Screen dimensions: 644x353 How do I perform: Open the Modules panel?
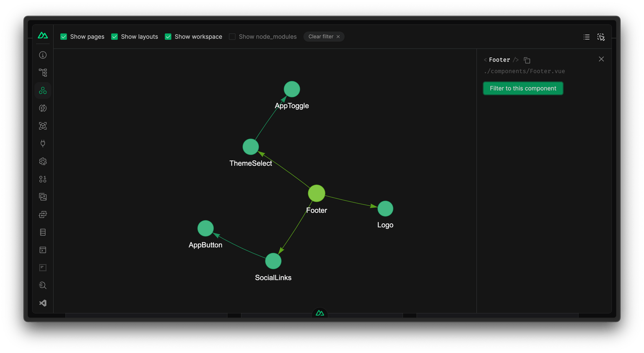(x=42, y=125)
